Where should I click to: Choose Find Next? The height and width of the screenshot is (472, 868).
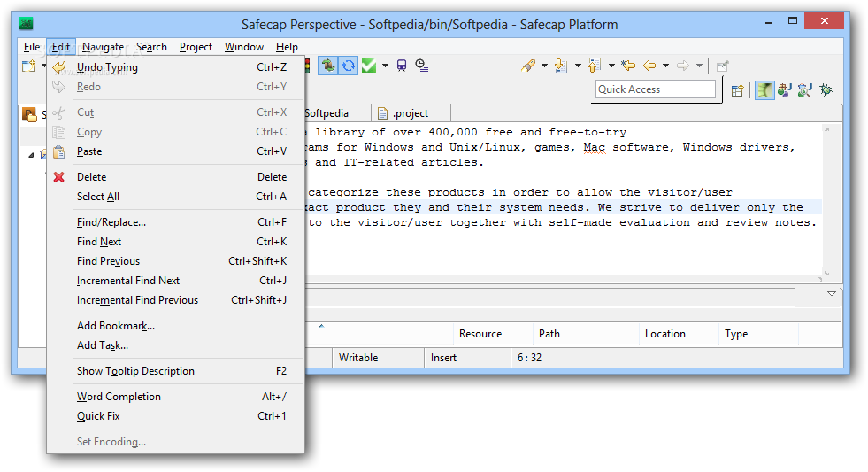pos(175,242)
